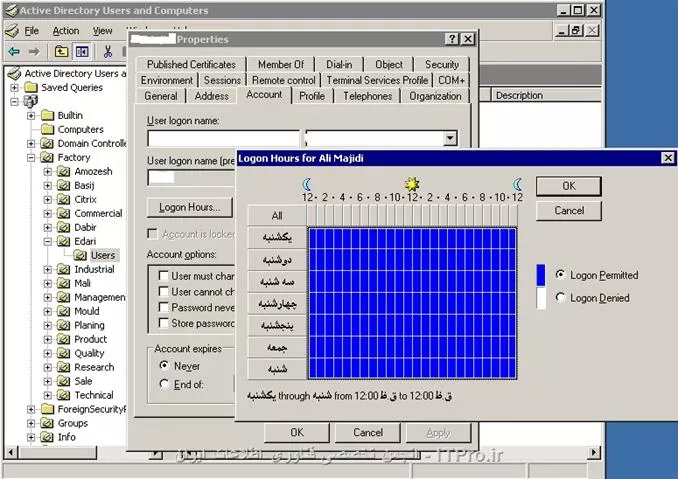Click the help question mark in Properties
The width and height of the screenshot is (678, 479).
452,39
